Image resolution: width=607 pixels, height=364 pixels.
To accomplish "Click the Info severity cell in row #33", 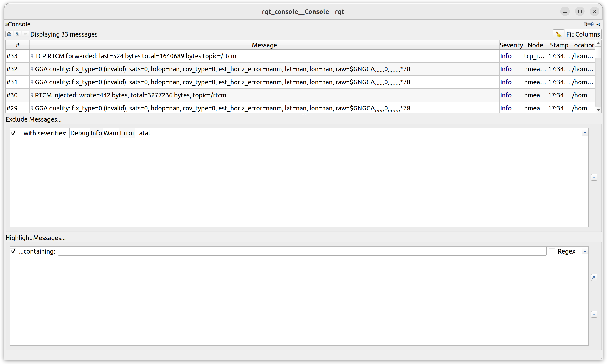I will [x=511, y=56].
